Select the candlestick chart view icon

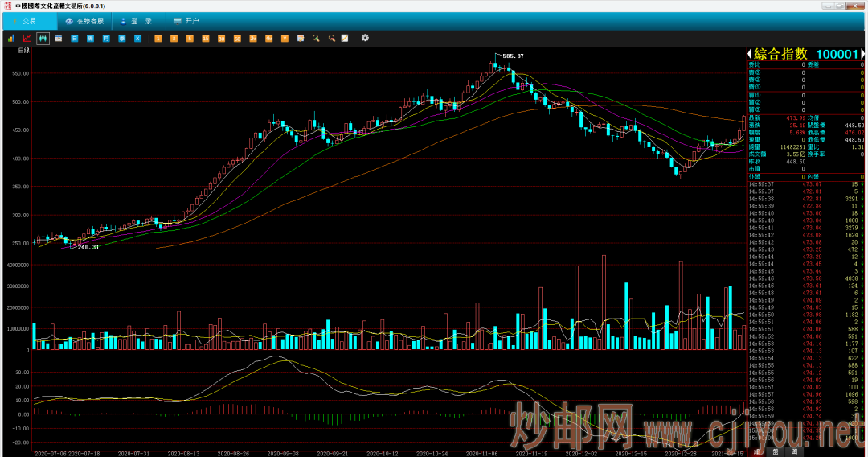[x=43, y=39]
